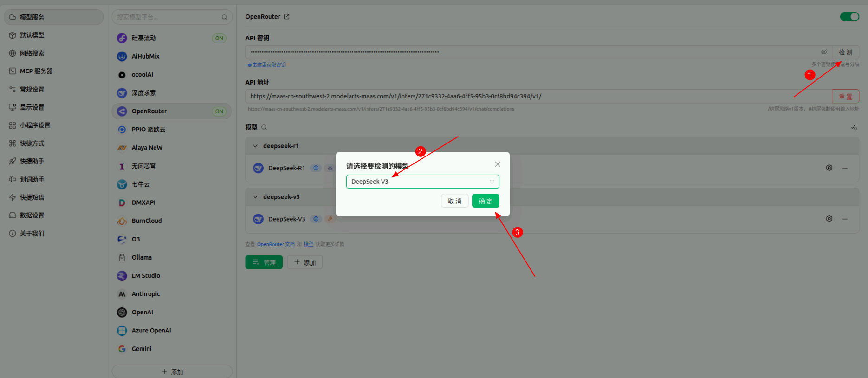The image size is (868, 378).
Task: Select the BurnCloud provider logo
Action: tap(122, 221)
